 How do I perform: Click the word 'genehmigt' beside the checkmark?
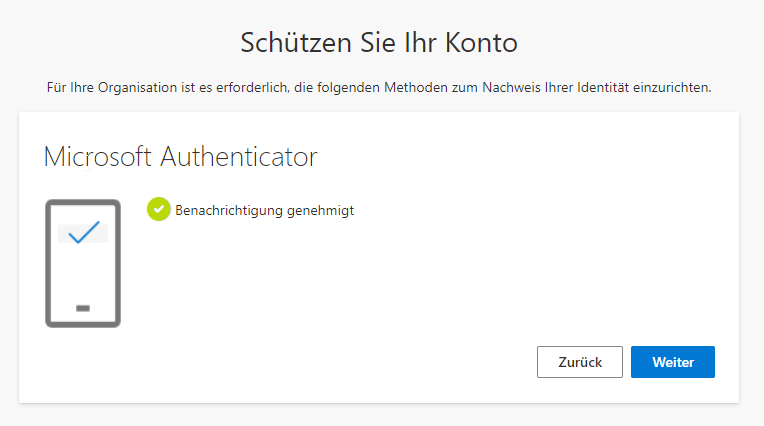pos(322,211)
